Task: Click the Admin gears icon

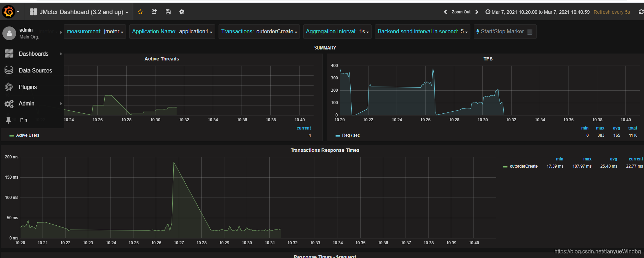Action: tap(9, 103)
